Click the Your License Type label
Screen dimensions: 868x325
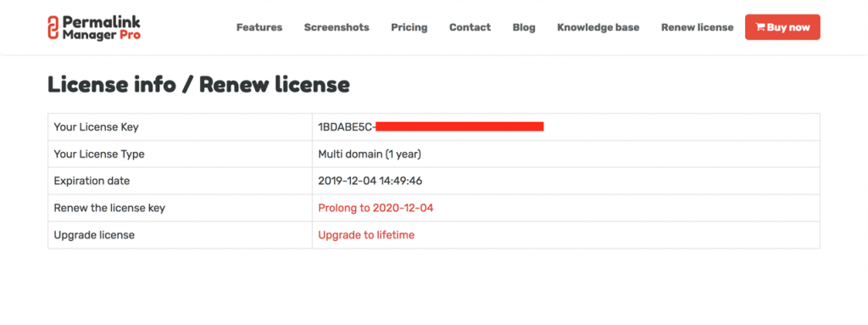point(99,154)
